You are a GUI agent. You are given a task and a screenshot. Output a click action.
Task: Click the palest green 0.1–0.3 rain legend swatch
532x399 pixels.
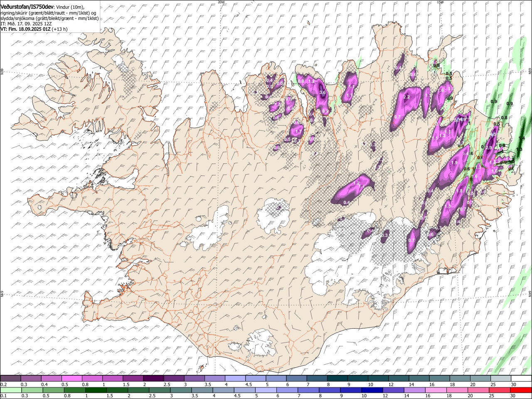11,390
